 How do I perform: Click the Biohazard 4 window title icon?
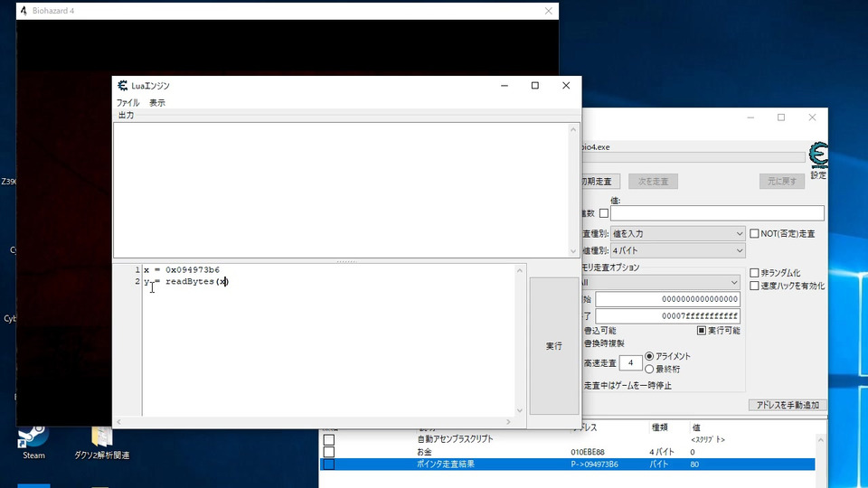24,11
